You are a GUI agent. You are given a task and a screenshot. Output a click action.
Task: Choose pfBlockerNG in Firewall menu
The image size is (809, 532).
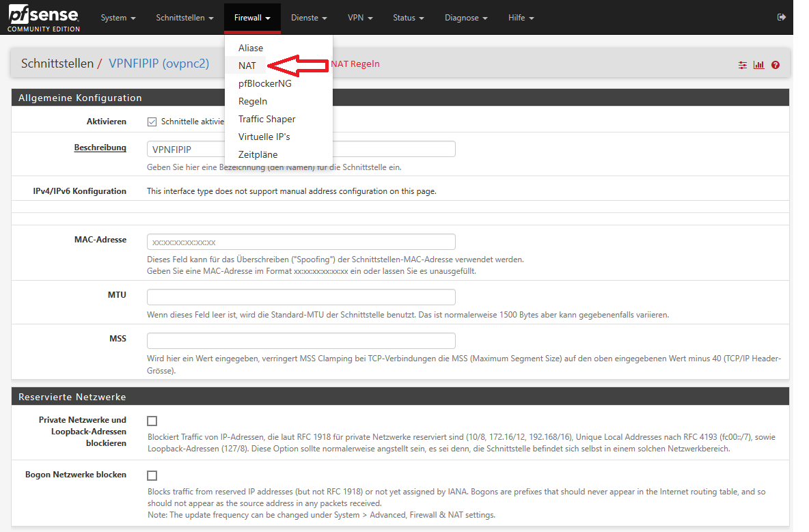[x=264, y=83]
